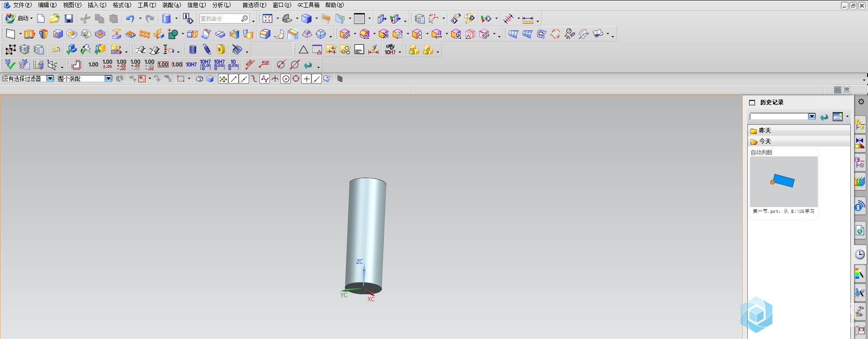Toggle the Snap to end point option
This screenshot has height=339, width=868.
234,79
